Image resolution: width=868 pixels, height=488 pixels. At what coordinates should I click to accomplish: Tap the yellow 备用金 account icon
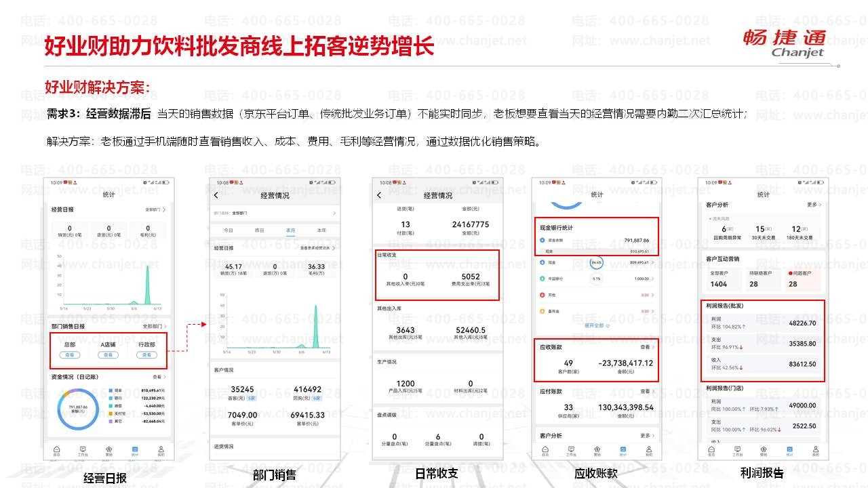click(x=542, y=311)
